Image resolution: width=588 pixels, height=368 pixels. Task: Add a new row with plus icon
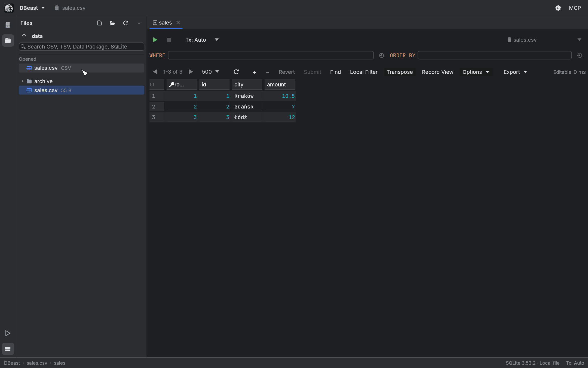255,72
